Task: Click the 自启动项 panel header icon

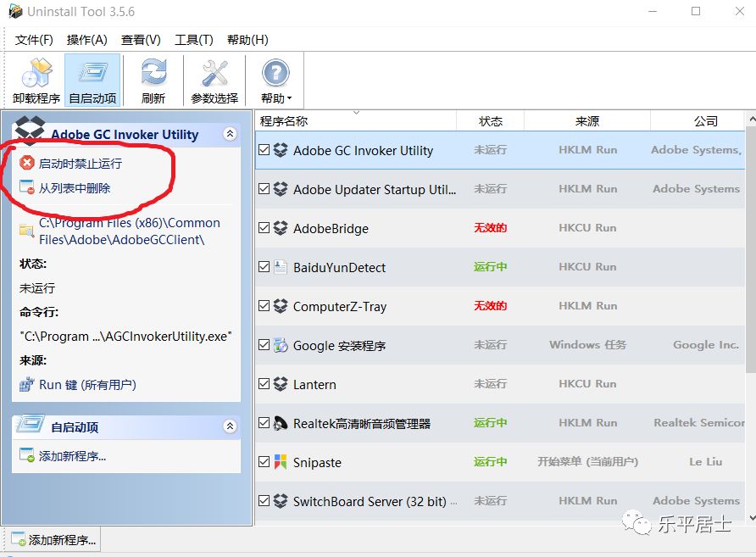Action: [x=30, y=424]
